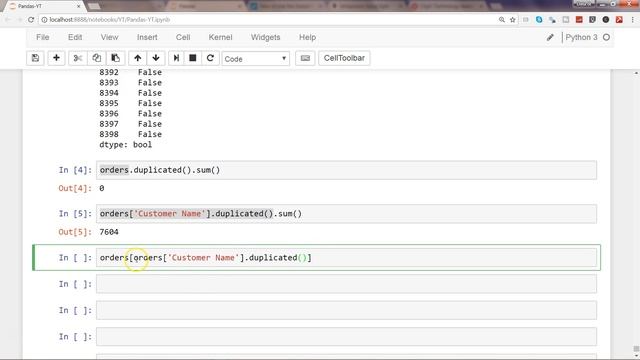Image resolution: width=640 pixels, height=360 pixels.
Task: Click the first empty cell below active cell
Action: tap(346, 284)
